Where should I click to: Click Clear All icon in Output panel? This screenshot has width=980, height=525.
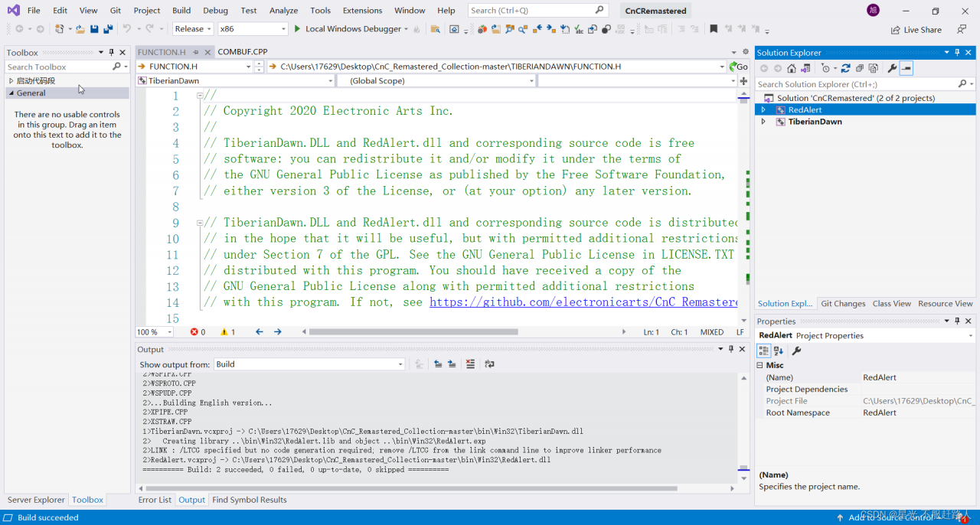pyautogui.click(x=470, y=364)
